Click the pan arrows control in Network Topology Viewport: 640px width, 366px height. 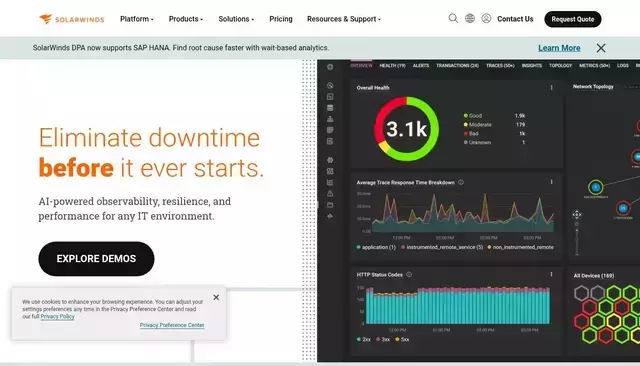576,215
